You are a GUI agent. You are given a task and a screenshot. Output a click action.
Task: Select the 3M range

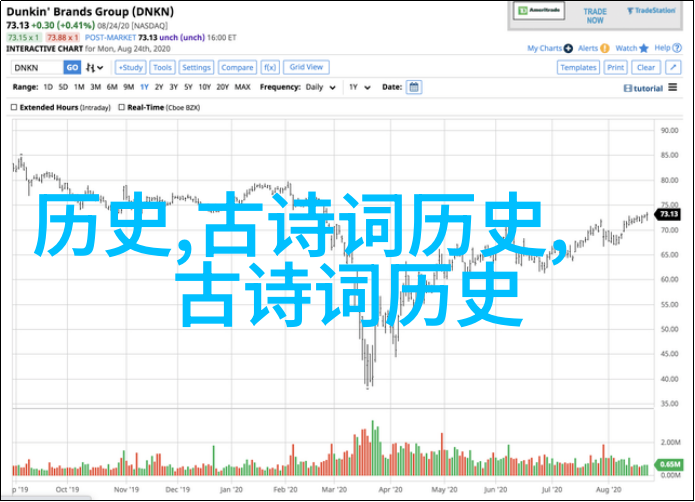tap(95, 87)
